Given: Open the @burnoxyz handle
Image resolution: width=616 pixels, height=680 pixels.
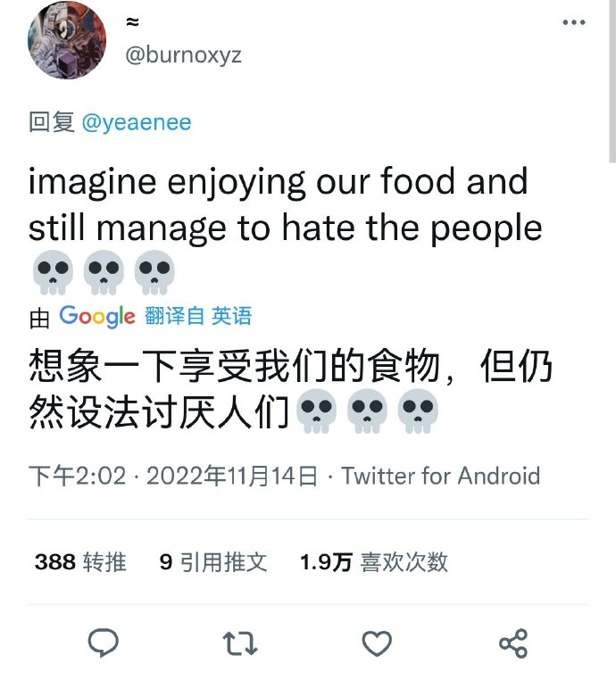Looking at the screenshot, I should point(183,55).
